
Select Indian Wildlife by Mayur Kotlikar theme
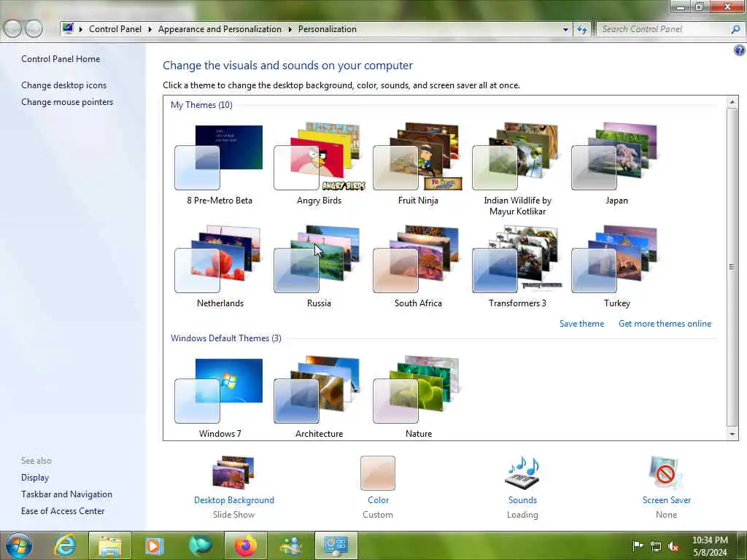(517, 169)
